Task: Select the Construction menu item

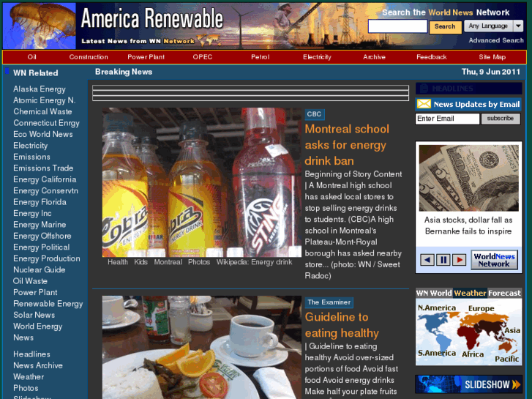Action: [x=89, y=57]
